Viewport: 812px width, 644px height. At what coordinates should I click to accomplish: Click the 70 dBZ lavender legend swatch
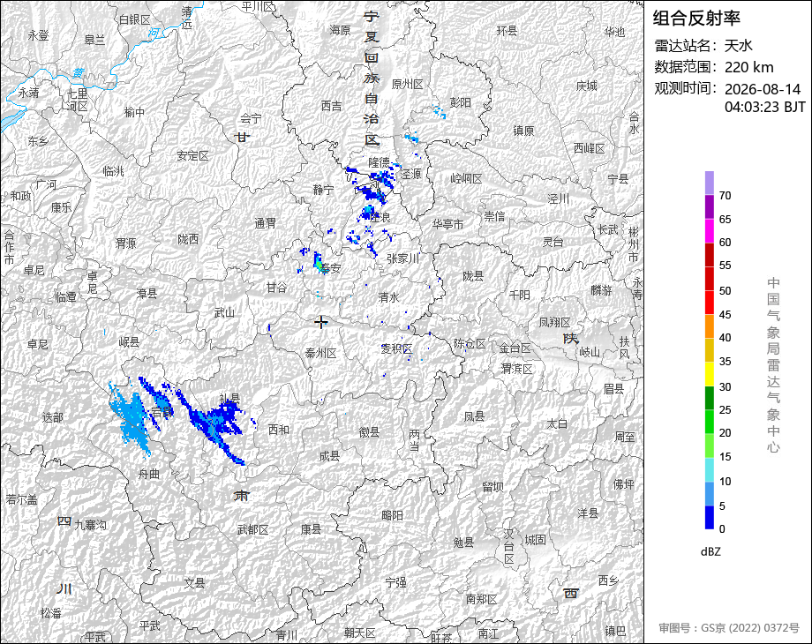[710, 183]
